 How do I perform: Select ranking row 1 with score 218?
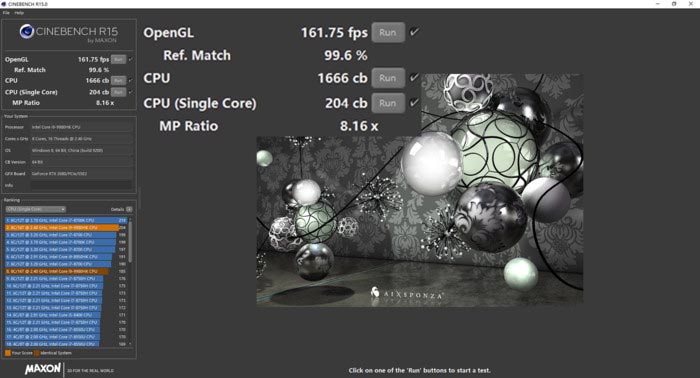tap(66, 220)
